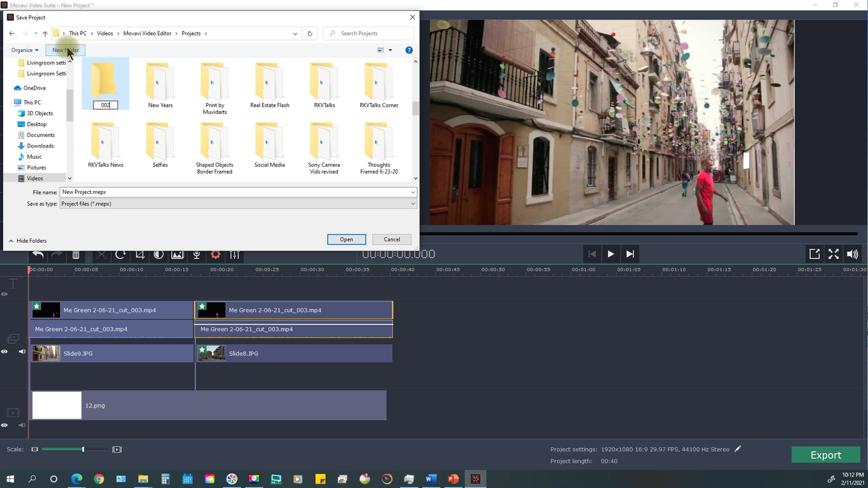868x488 pixels.
Task: Click the Cancel button
Action: tap(392, 239)
